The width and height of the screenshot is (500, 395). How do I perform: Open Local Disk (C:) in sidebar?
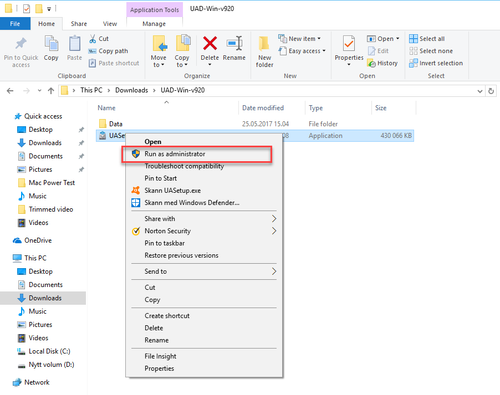pyautogui.click(x=44, y=351)
